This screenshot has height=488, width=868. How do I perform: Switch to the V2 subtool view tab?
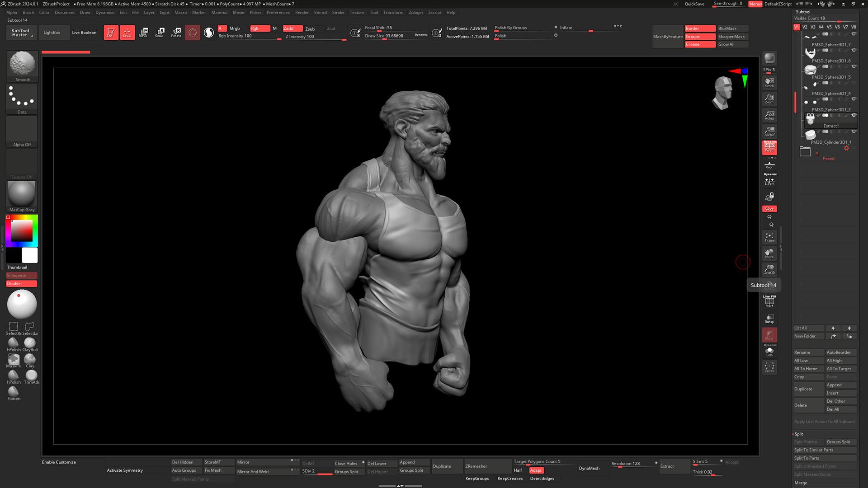[x=805, y=27]
